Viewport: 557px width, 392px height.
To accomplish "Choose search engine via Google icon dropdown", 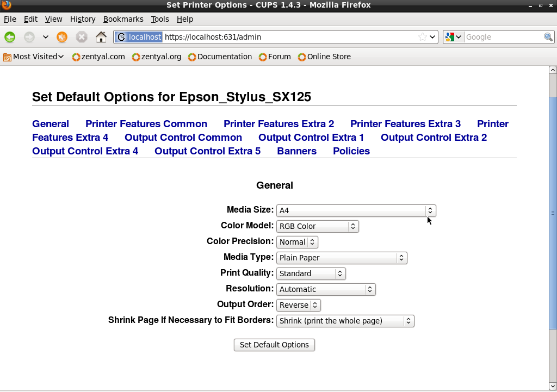I will (x=453, y=37).
